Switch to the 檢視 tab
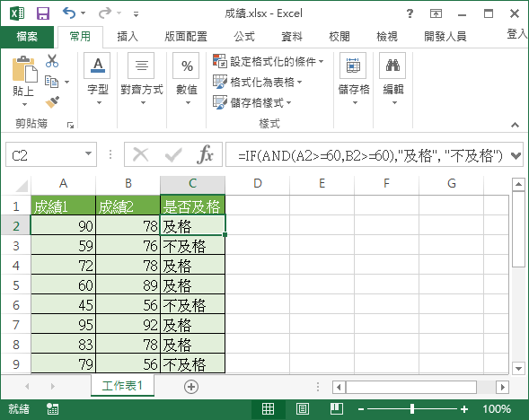This screenshot has height=420, width=529. coord(387,37)
